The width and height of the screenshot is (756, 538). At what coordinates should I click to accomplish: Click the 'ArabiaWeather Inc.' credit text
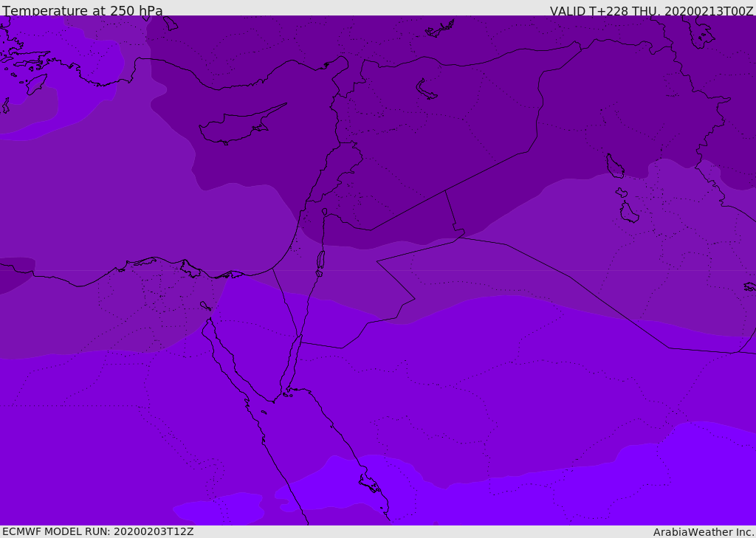click(x=704, y=532)
